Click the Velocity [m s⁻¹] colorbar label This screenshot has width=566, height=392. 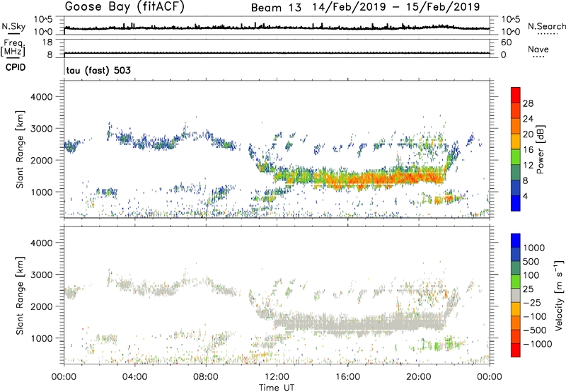coord(559,295)
